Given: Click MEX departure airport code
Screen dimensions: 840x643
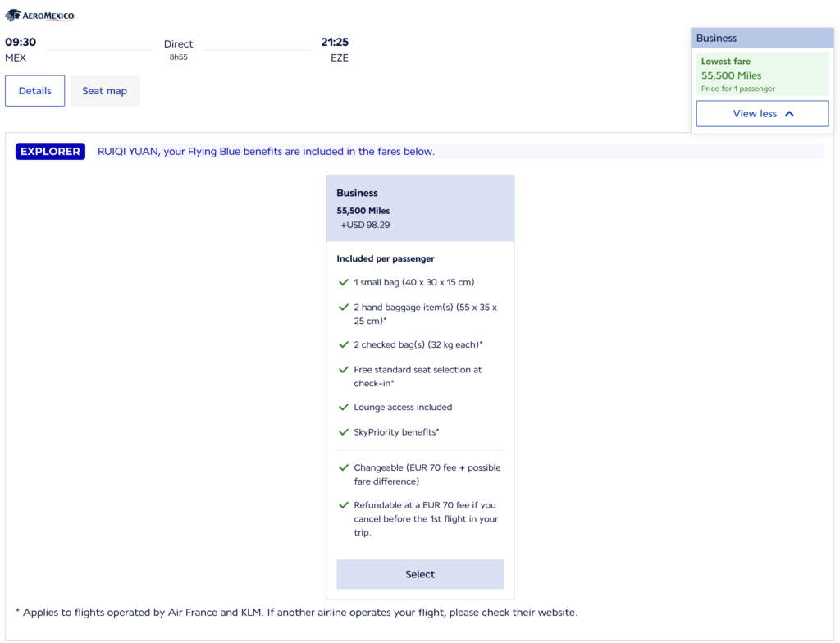Looking at the screenshot, I should pos(16,58).
